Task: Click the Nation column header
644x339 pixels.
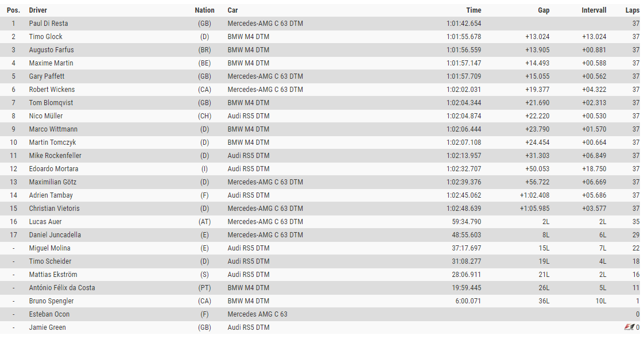Action: [x=204, y=10]
